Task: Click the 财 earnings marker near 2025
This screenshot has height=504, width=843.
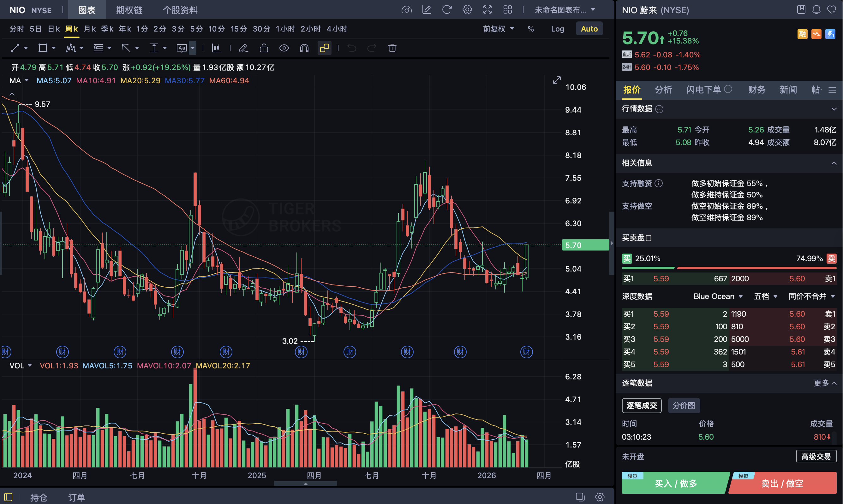Action: coord(226,352)
